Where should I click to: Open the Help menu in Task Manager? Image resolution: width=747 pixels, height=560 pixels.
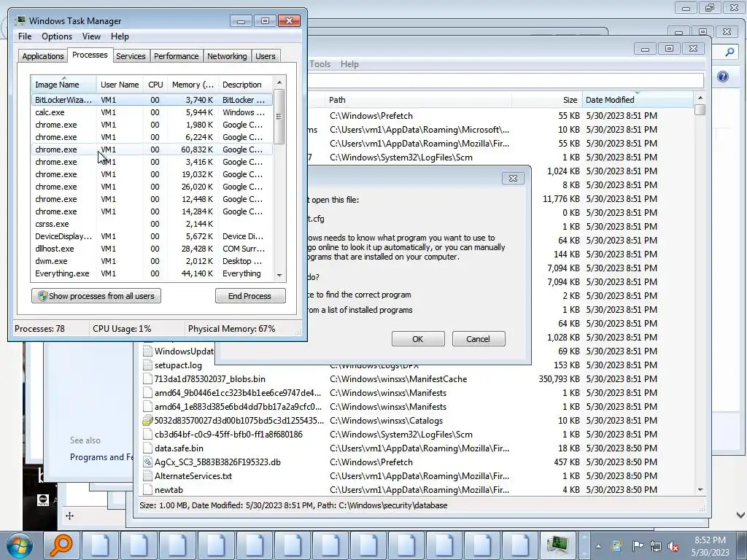120,36
